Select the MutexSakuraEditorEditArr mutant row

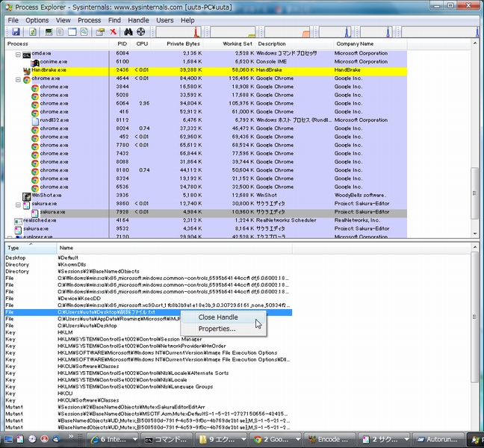149,407
